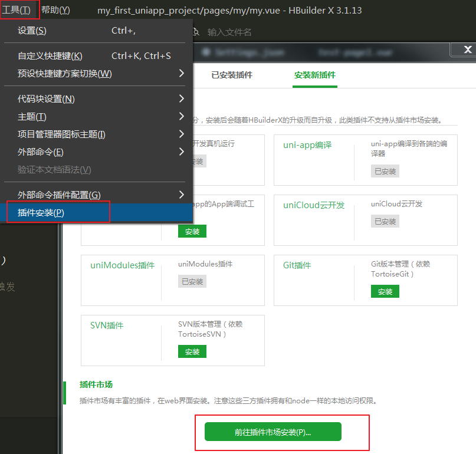This screenshot has width=476, height=454.
Task: Click Git版本管理 description text
Action: coord(401,269)
